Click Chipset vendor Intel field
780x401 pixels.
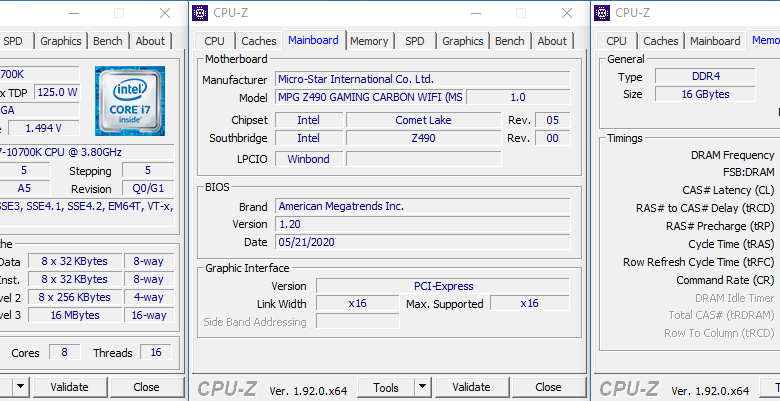[x=309, y=120]
